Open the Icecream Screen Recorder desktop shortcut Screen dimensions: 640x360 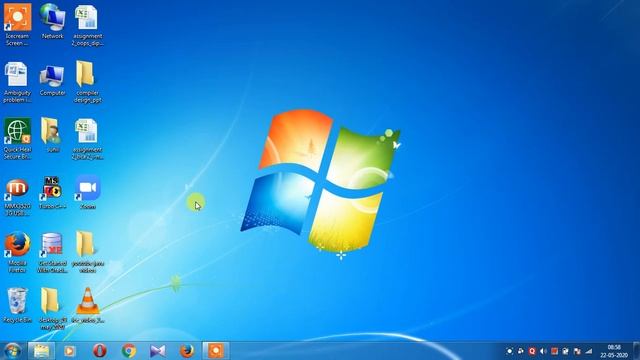(17, 24)
